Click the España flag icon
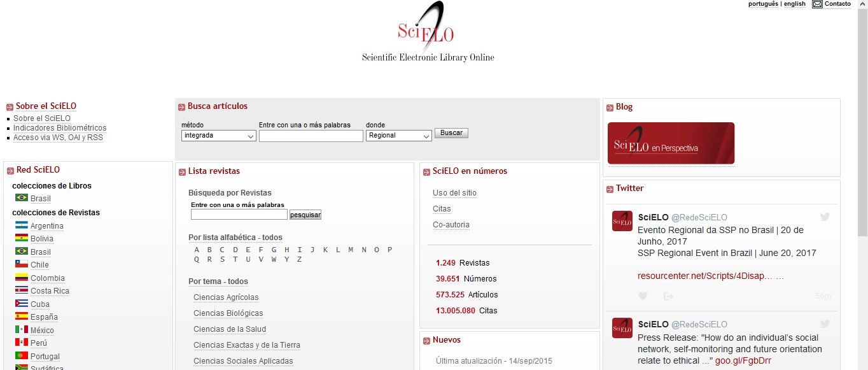Viewport: 868px width, 370px height. coord(22,317)
